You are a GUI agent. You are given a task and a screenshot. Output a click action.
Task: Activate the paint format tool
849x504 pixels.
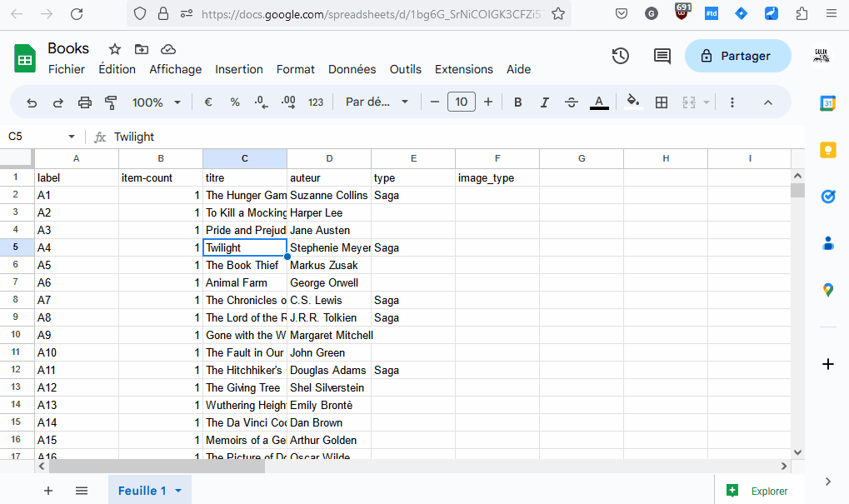(111, 102)
